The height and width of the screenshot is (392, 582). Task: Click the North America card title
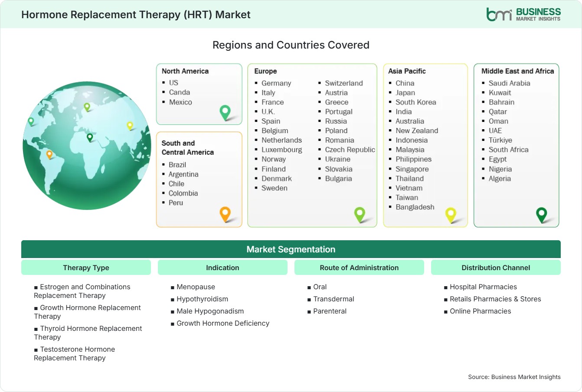pyautogui.click(x=185, y=71)
